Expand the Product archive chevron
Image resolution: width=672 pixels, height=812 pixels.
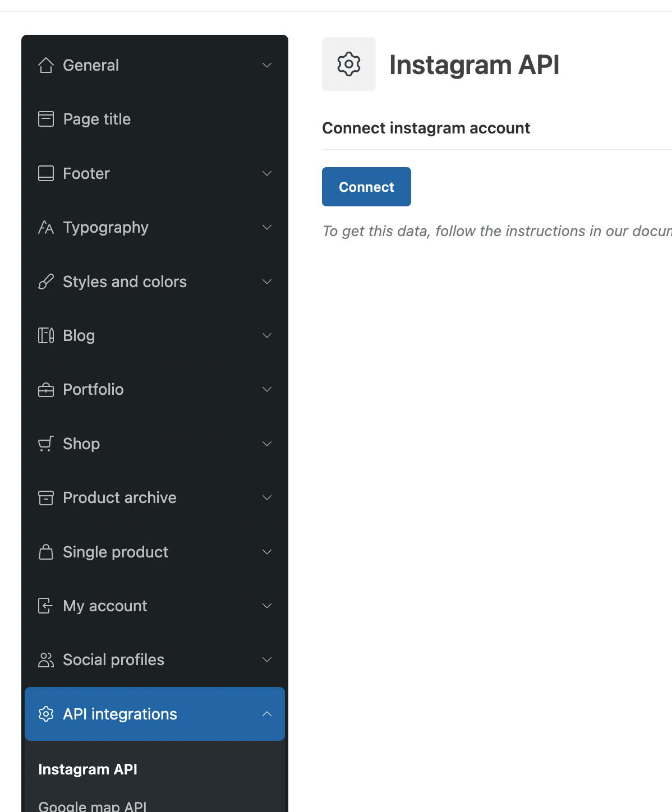point(267,497)
